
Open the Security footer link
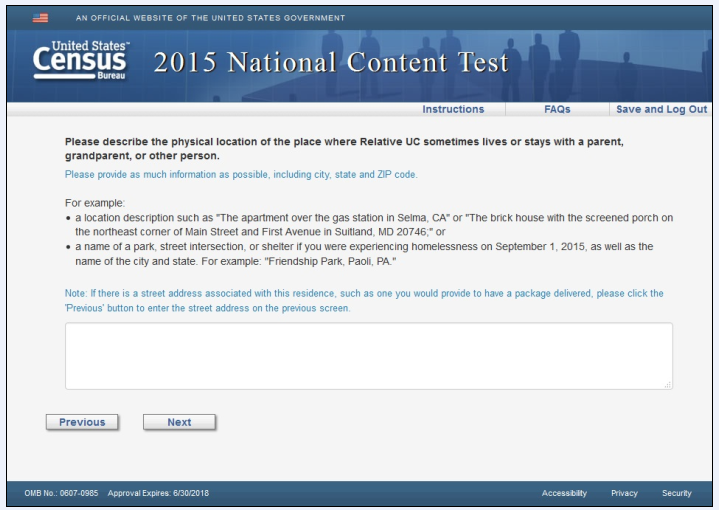coord(676,494)
